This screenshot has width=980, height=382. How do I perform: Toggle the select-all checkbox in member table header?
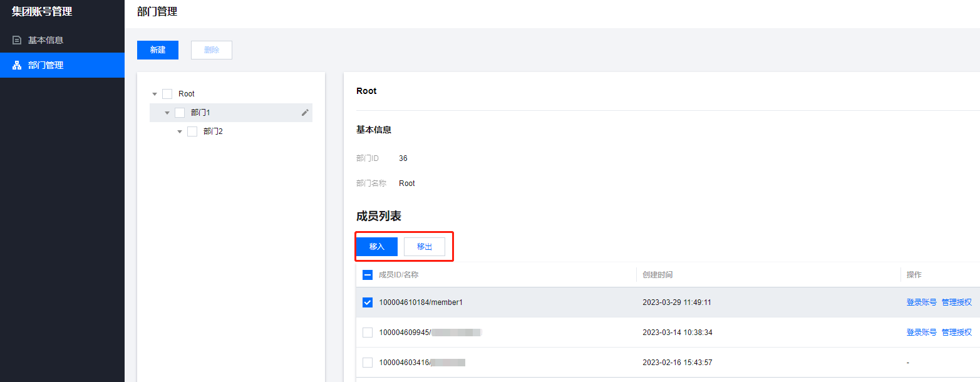pyautogui.click(x=368, y=275)
